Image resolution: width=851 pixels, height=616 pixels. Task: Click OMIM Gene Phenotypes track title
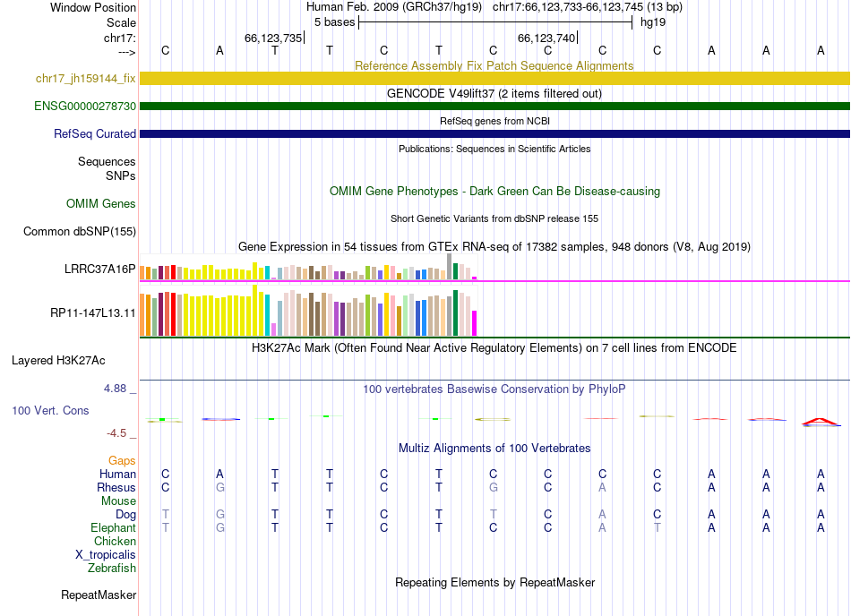tap(494, 191)
